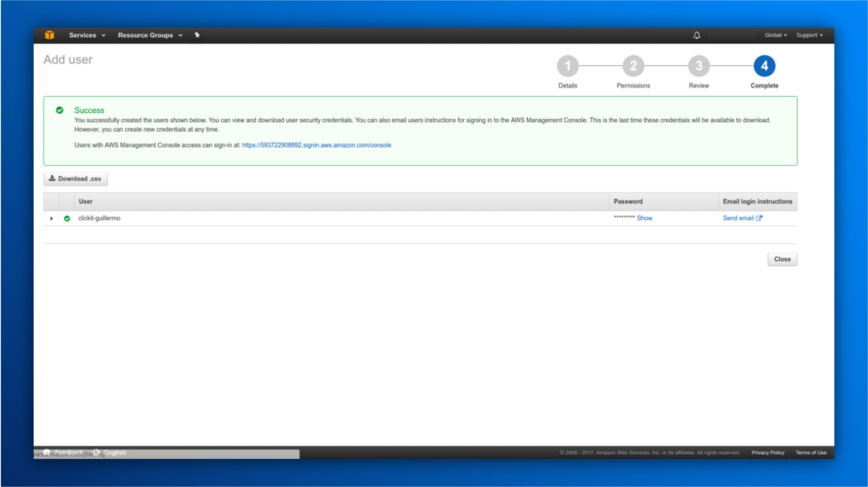Click the Close button
Screen dimensions: 868x487
click(x=782, y=259)
